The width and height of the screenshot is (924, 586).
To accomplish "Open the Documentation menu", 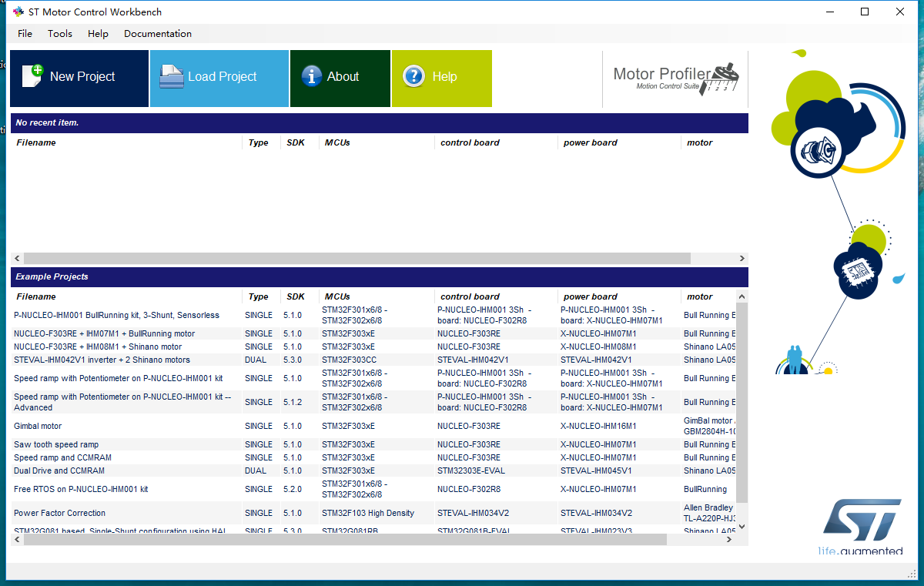I will point(157,34).
